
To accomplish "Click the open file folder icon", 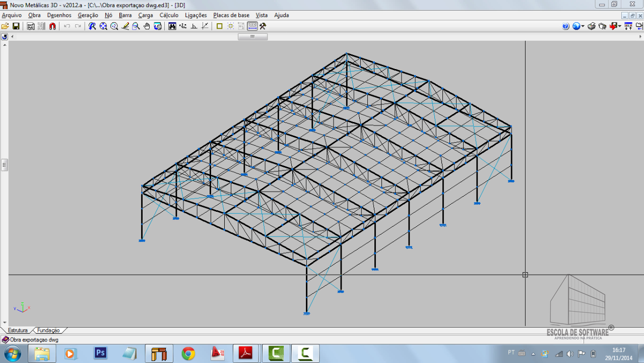I will point(5,26).
